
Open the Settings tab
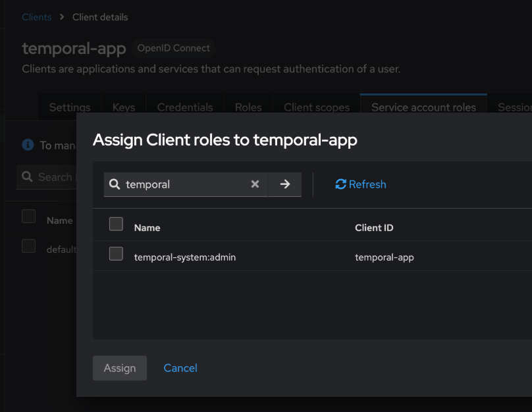tap(70, 107)
